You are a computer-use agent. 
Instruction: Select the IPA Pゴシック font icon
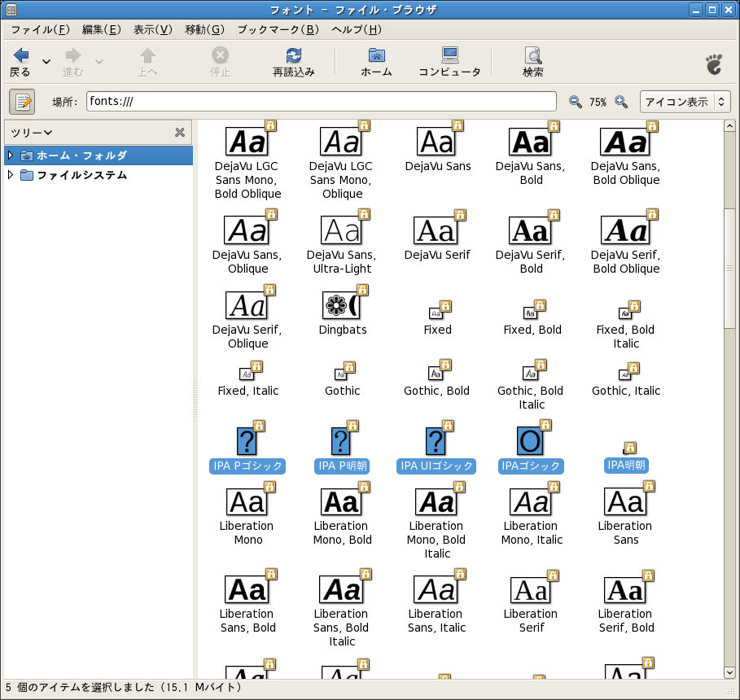tap(247, 440)
